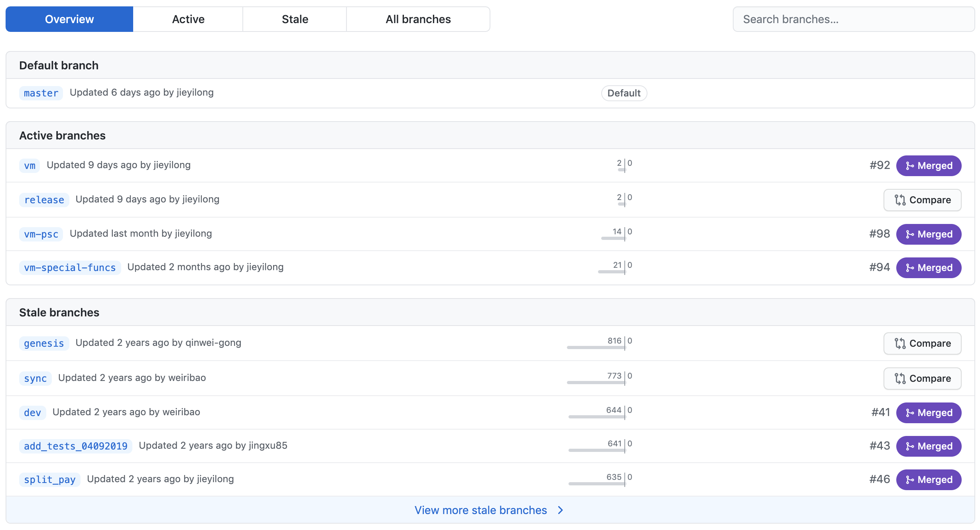Screen dimensions: 980x530
Task: Open pull request #46 link
Action: 880,479
